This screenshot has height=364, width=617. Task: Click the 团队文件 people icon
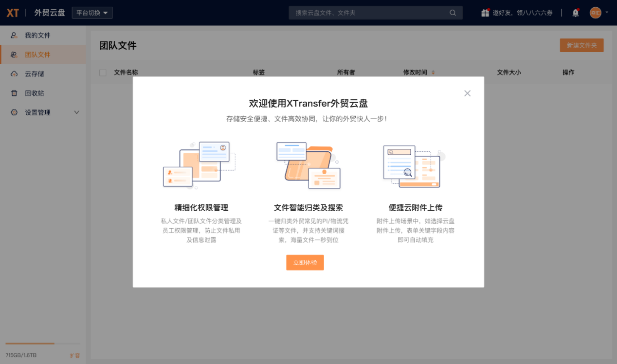pos(14,55)
